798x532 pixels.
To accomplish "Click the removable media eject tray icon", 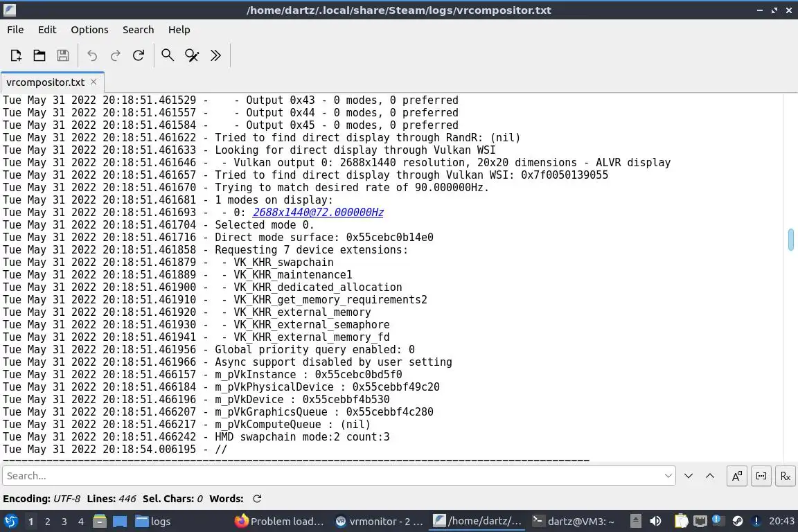I will [x=636, y=521].
